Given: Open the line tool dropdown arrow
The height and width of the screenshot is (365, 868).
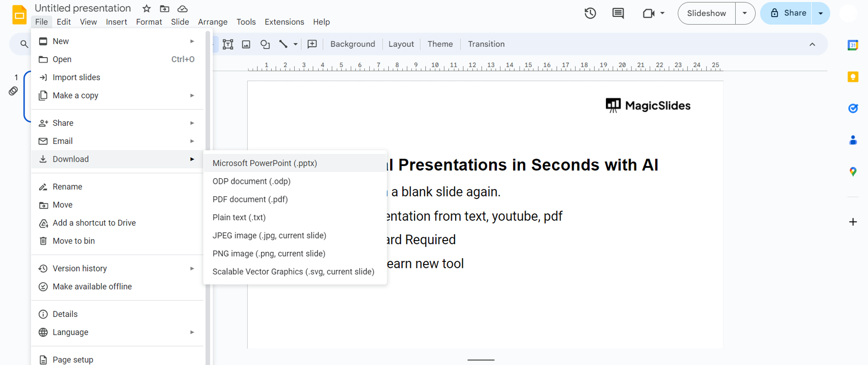Looking at the screenshot, I should 296,44.
